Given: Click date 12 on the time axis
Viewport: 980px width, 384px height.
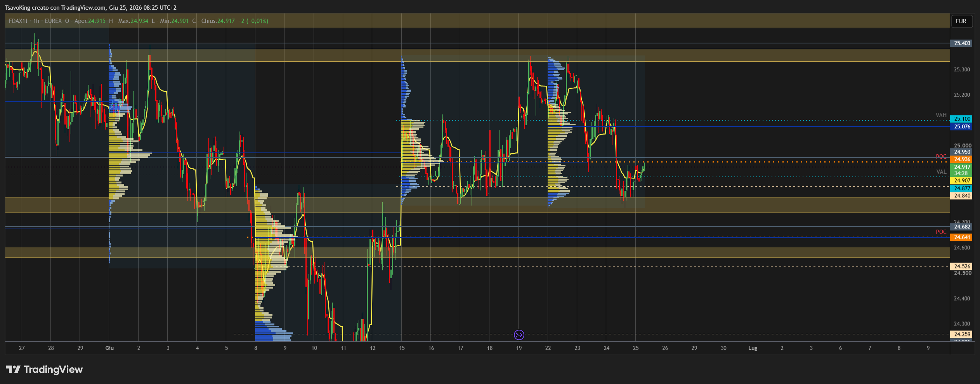Looking at the screenshot, I should 373,348.
